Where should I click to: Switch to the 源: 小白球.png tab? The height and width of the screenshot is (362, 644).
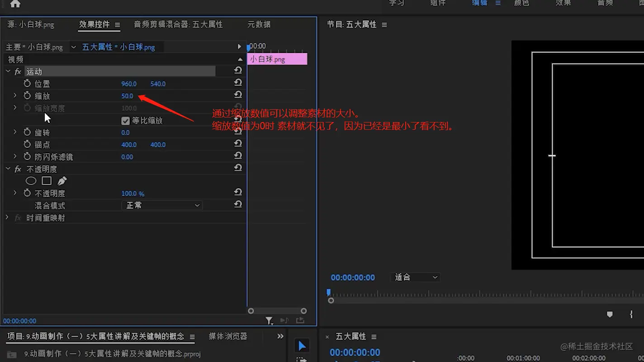[31, 25]
